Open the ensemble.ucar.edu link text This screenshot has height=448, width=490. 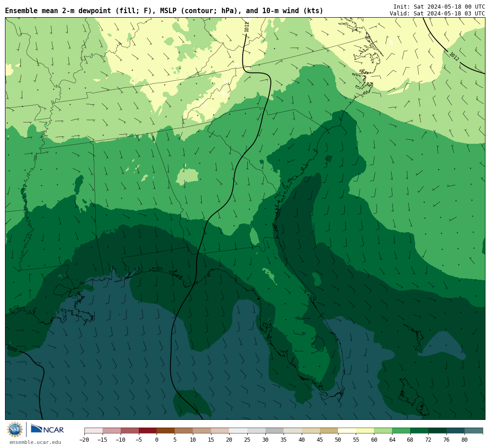coord(35,442)
